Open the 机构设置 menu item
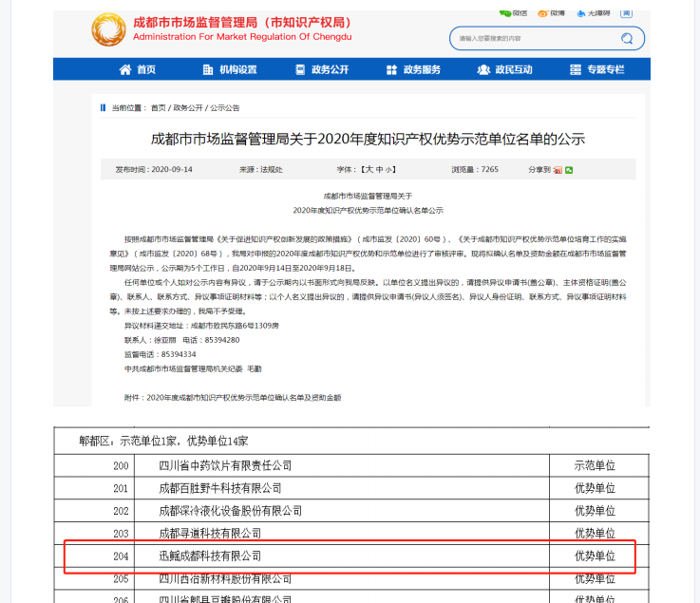 (x=230, y=69)
